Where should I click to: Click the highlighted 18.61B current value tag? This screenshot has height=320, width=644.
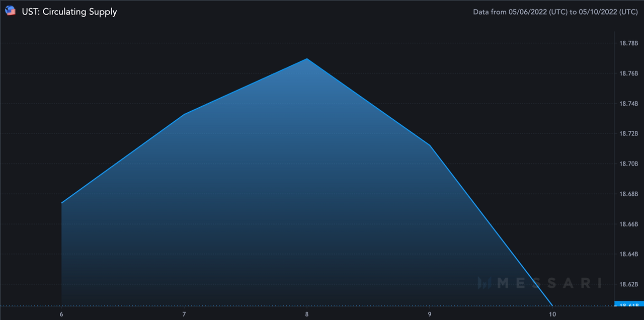(x=629, y=304)
